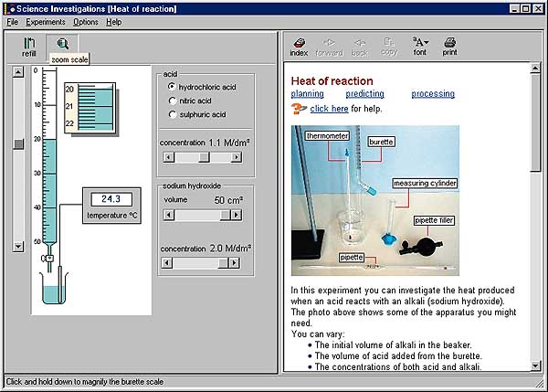Click the 'Heat of reaction' heading
This screenshot has width=548, height=392.
pyautogui.click(x=332, y=81)
